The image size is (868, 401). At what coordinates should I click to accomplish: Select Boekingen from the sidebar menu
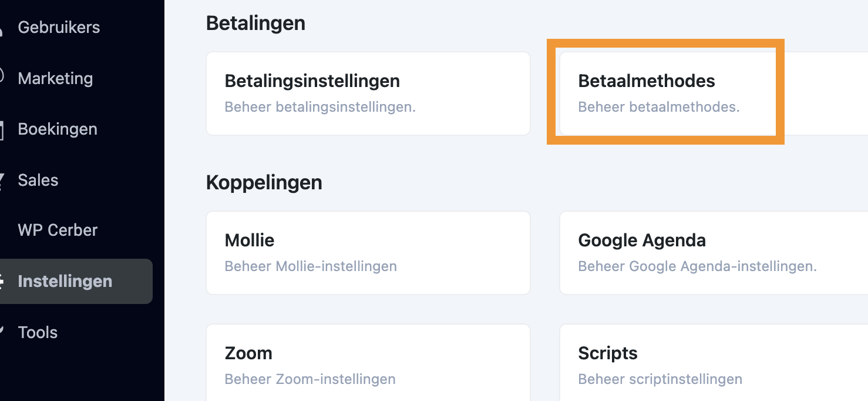coord(58,129)
